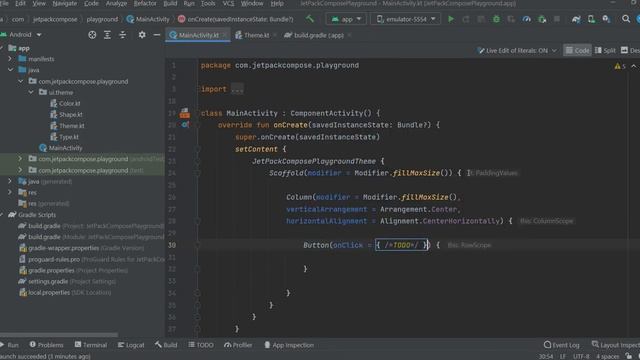Click Expand All icon in project panel
The height and width of the screenshot is (360, 640).
coord(107,35)
